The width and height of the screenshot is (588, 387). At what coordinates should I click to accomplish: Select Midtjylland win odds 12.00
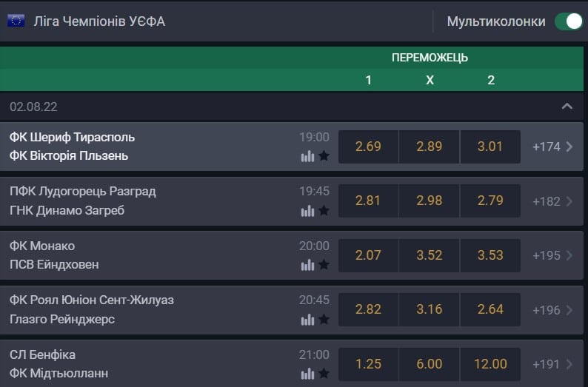coord(490,364)
